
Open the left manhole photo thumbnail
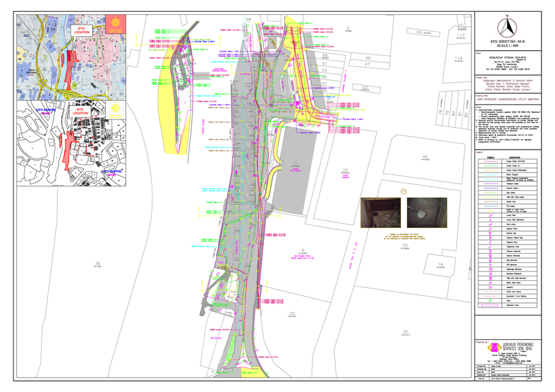(x=381, y=213)
